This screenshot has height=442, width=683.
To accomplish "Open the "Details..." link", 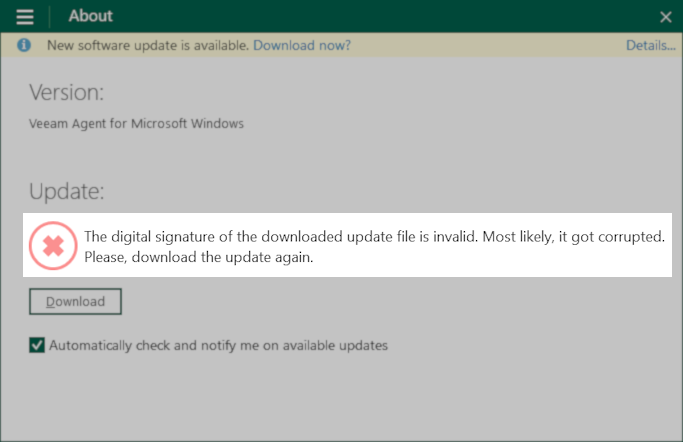I will (651, 45).
